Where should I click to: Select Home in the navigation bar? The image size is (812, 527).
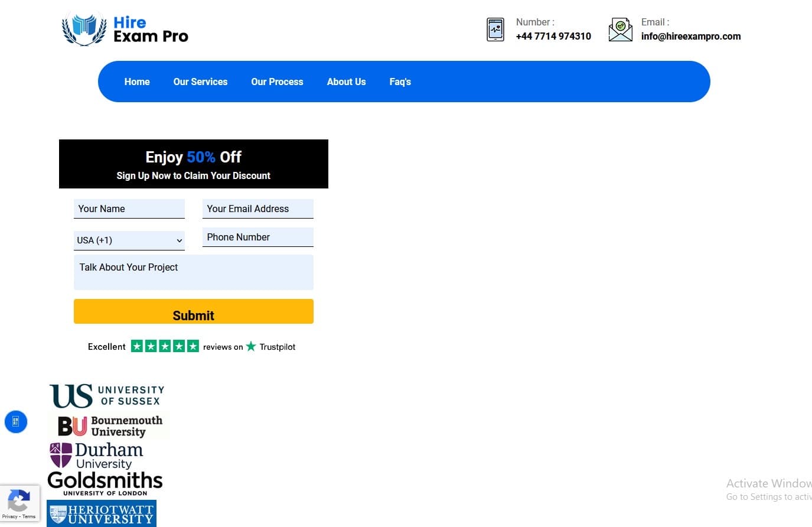[136, 82]
